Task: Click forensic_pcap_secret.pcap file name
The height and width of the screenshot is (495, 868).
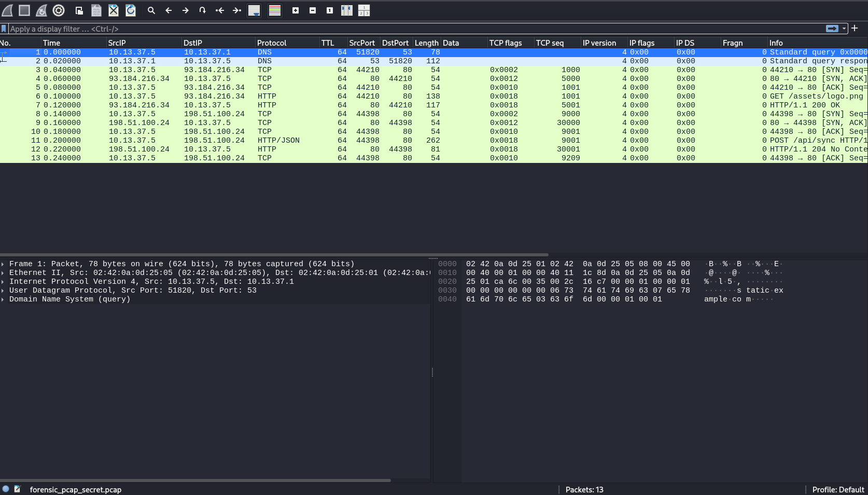Action: coord(76,489)
